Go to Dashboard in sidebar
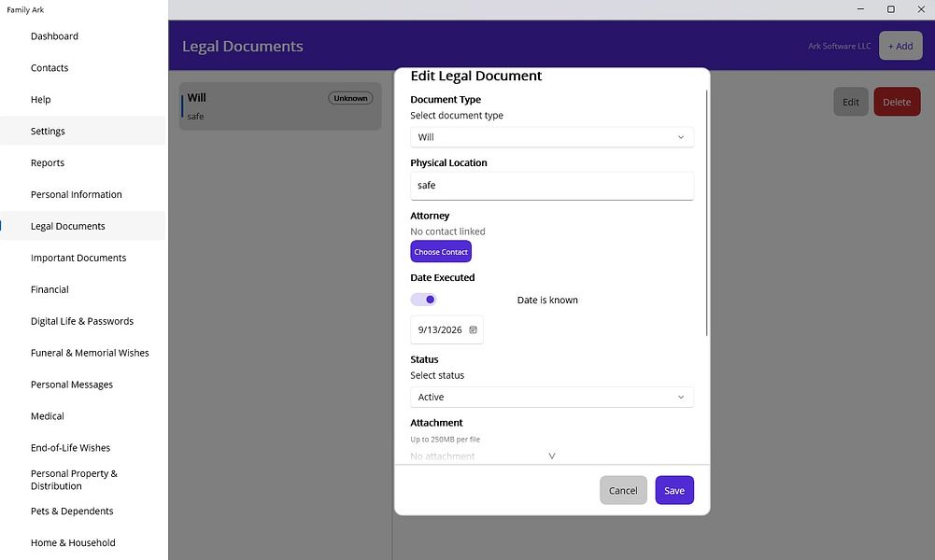 point(83,36)
